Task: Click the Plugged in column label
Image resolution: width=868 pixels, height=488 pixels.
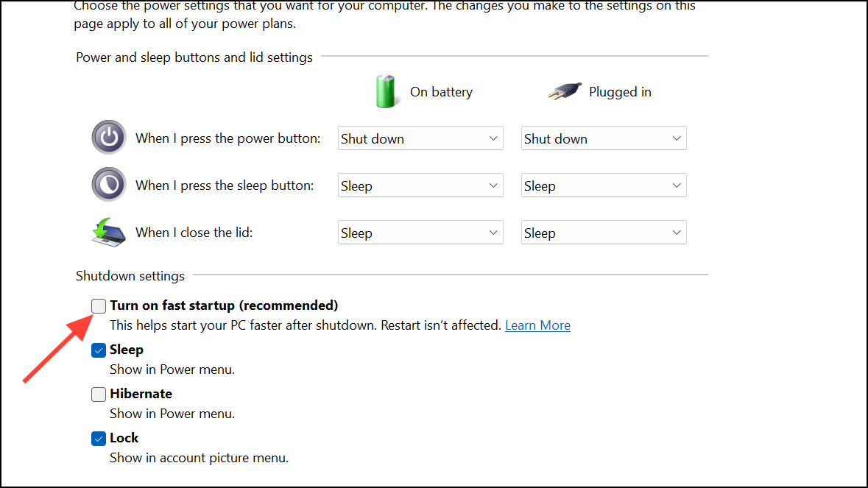Action: pyautogui.click(x=620, y=92)
